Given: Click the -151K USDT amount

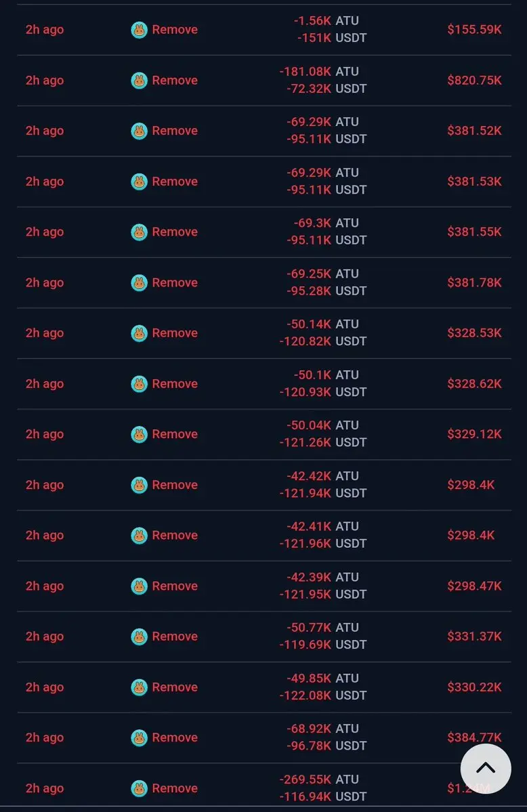Looking at the screenshot, I should tap(332, 38).
